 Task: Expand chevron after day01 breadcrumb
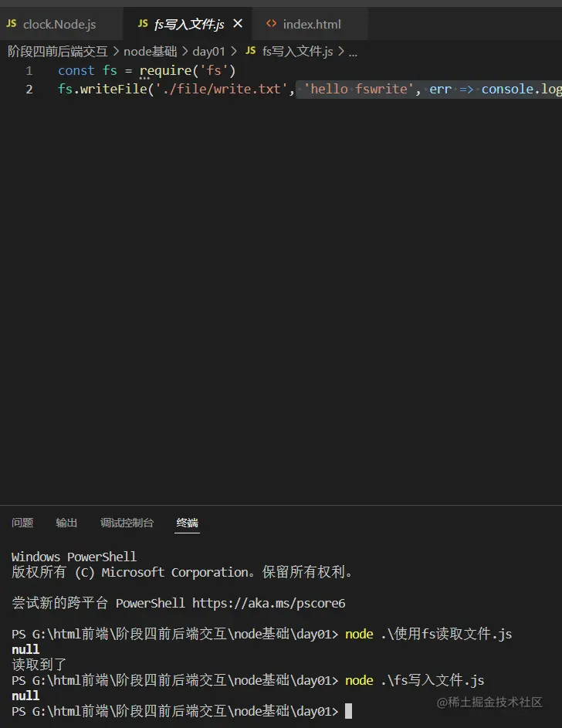[x=233, y=51]
